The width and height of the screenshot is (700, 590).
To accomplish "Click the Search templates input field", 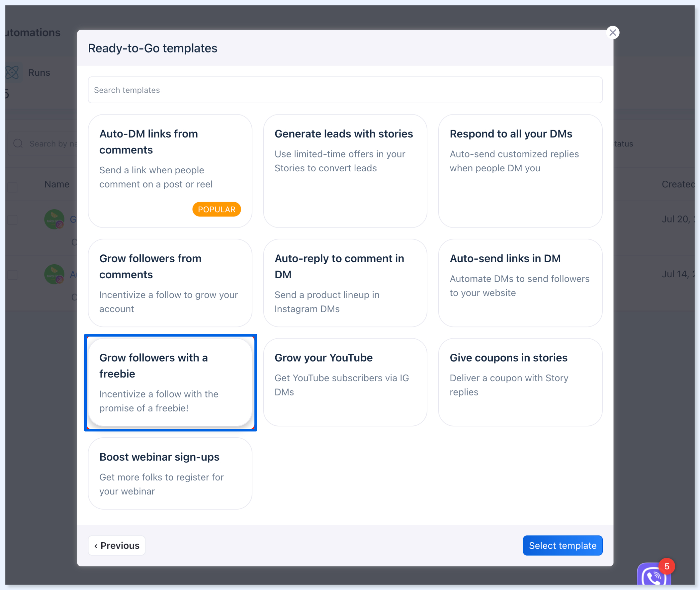I will click(345, 90).
